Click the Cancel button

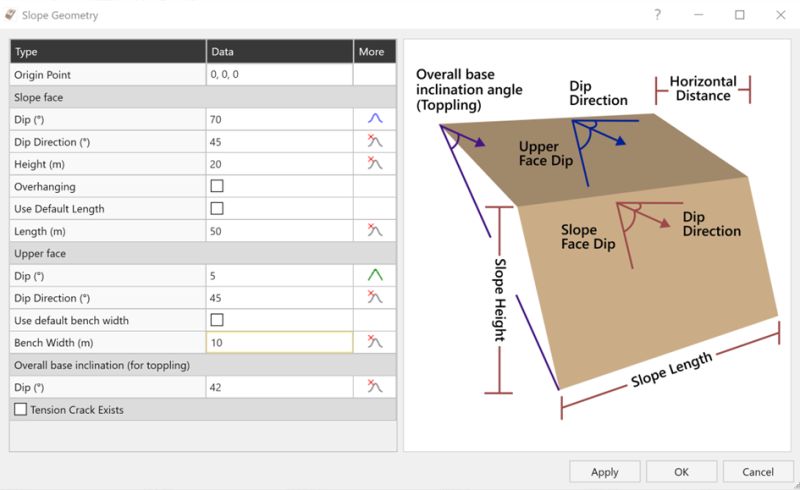click(x=758, y=472)
